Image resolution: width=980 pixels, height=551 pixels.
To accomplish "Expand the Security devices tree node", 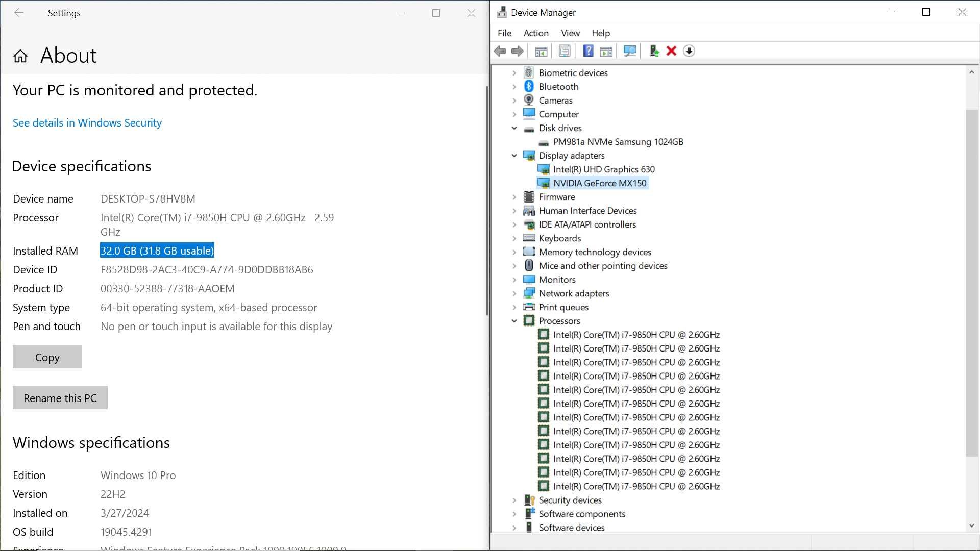I will point(514,500).
